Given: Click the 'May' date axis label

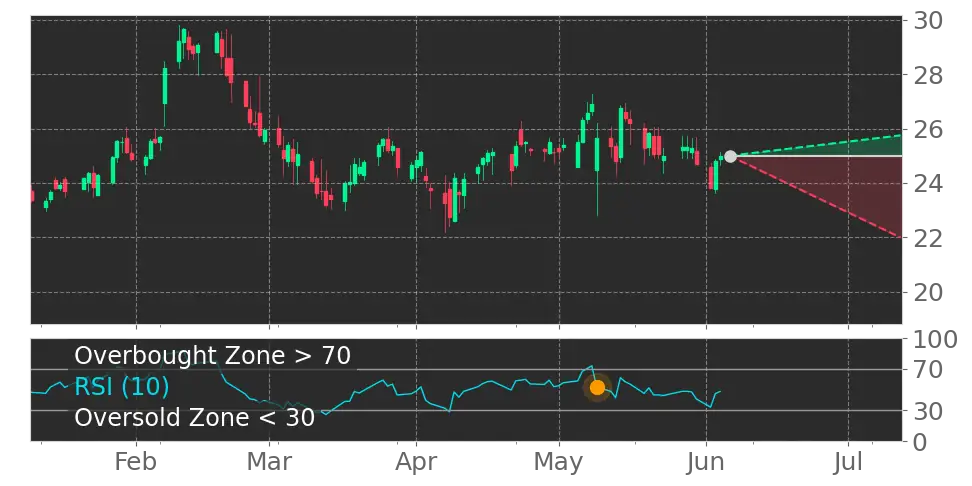Looking at the screenshot, I should [x=559, y=463].
